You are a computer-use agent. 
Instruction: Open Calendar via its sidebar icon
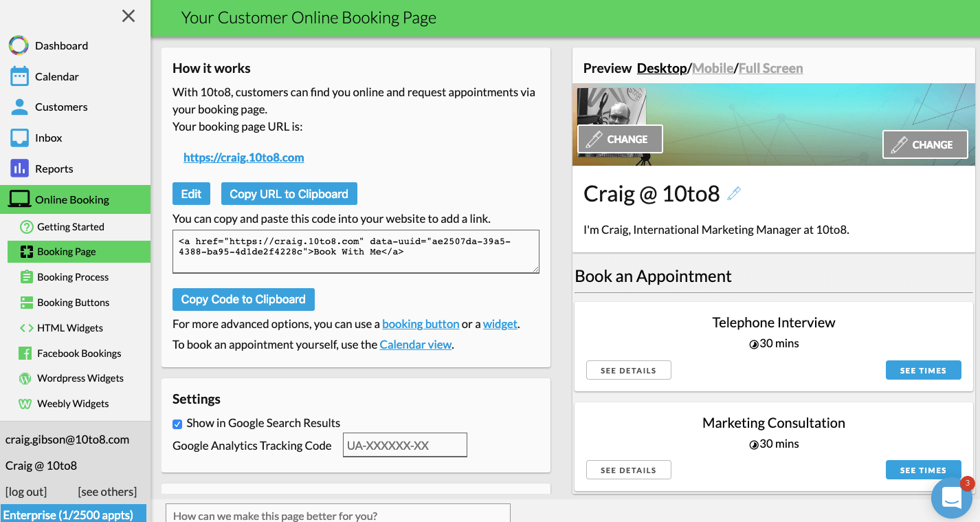coord(19,76)
